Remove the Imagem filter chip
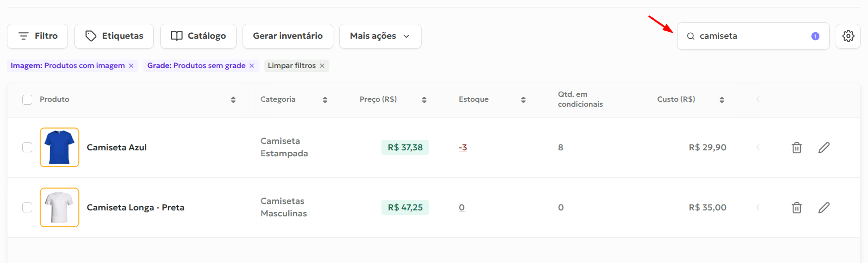The height and width of the screenshot is (263, 868). (x=131, y=66)
